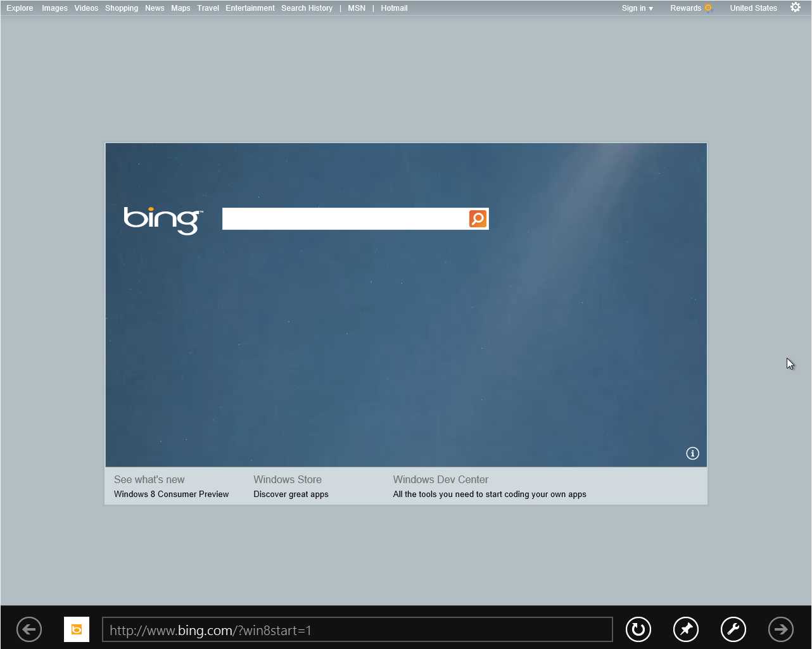Click 'Discover great apps' text
This screenshot has height=649, width=812.
tap(291, 495)
